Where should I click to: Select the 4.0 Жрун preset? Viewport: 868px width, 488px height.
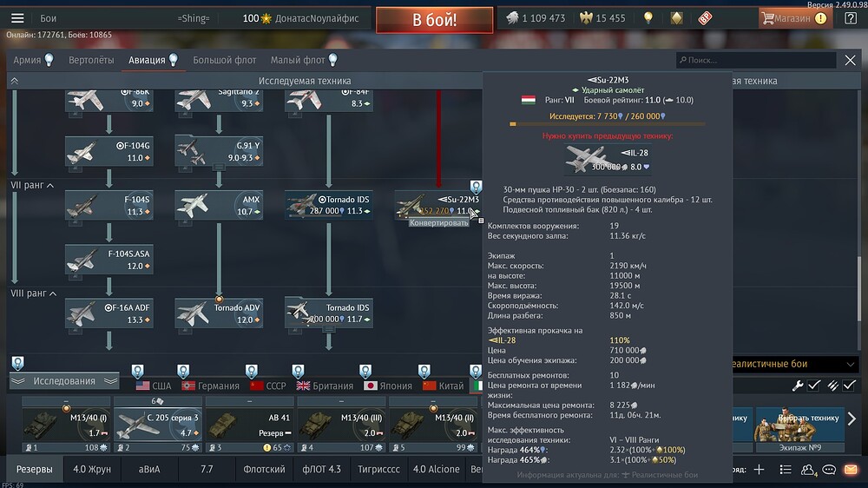coord(92,469)
